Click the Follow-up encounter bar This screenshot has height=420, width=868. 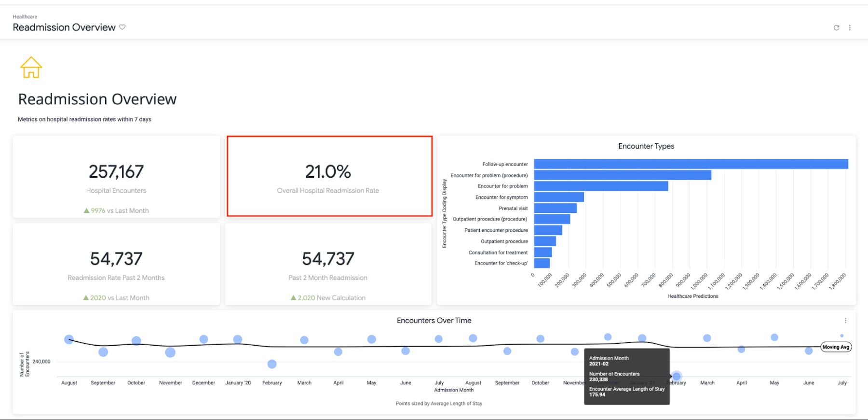click(x=691, y=164)
